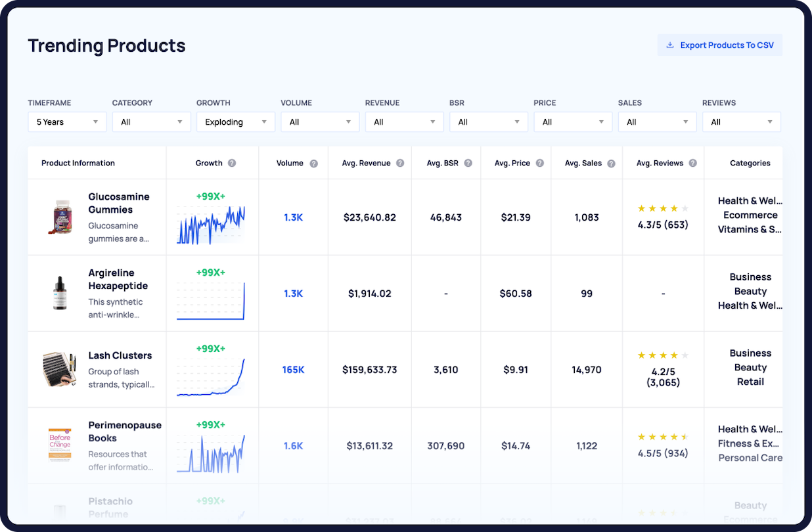Screen dimensions: 812x532
Task: Click the Trending Products page heading
Action: pos(107,45)
